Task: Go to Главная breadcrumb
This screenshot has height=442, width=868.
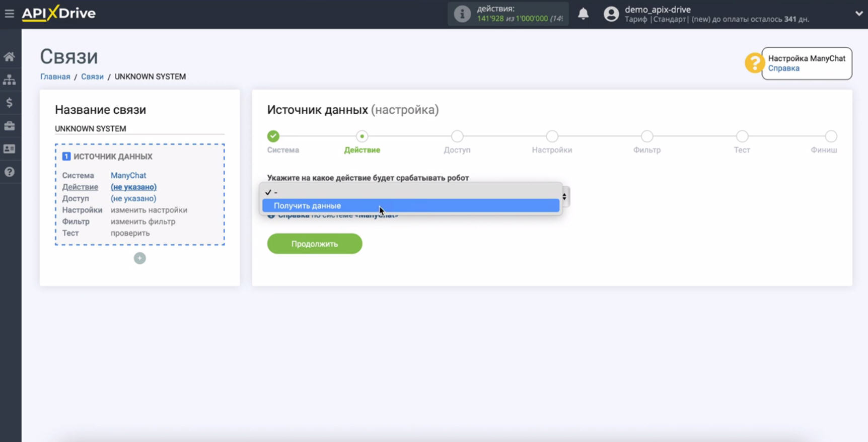Action: pos(55,77)
